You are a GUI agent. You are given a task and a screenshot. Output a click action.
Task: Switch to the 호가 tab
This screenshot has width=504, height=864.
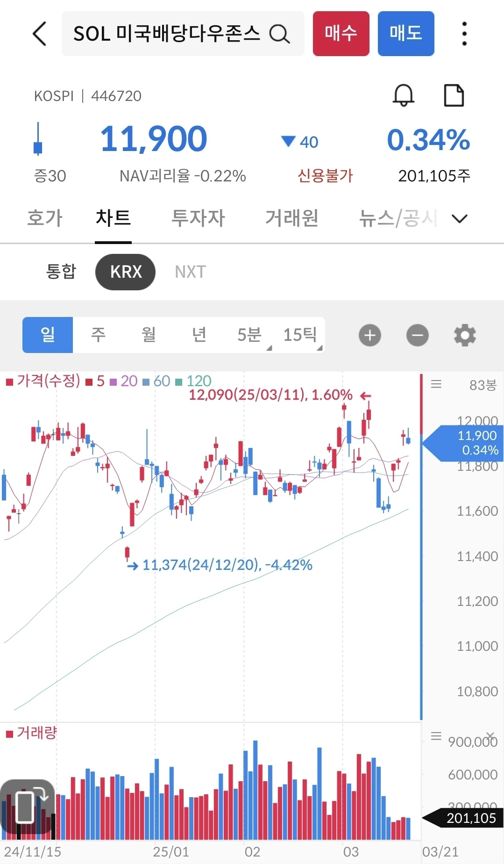(45, 218)
